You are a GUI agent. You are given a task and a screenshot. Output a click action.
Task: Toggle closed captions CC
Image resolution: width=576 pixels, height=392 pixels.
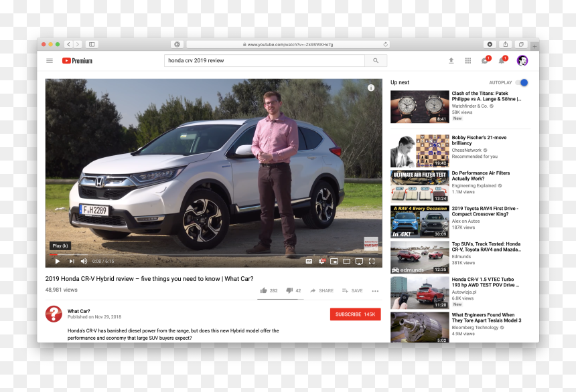click(x=309, y=262)
